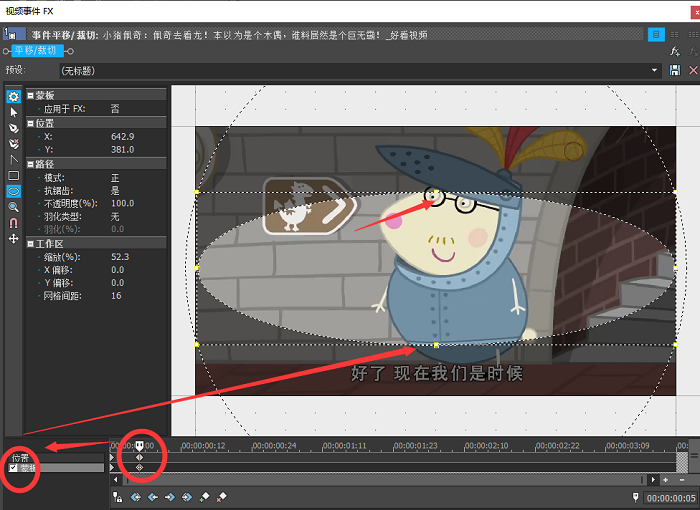This screenshot has height=510, width=700.
Task: Go to the Last Keyframe
Action: coord(187,497)
